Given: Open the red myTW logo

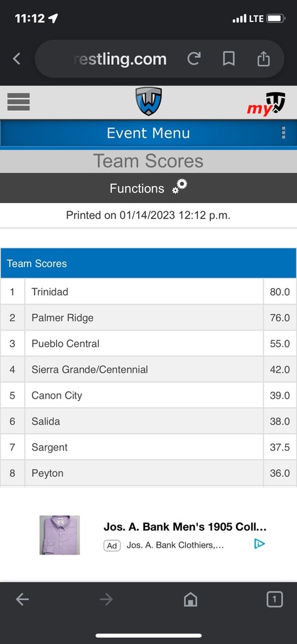Looking at the screenshot, I should [x=266, y=104].
